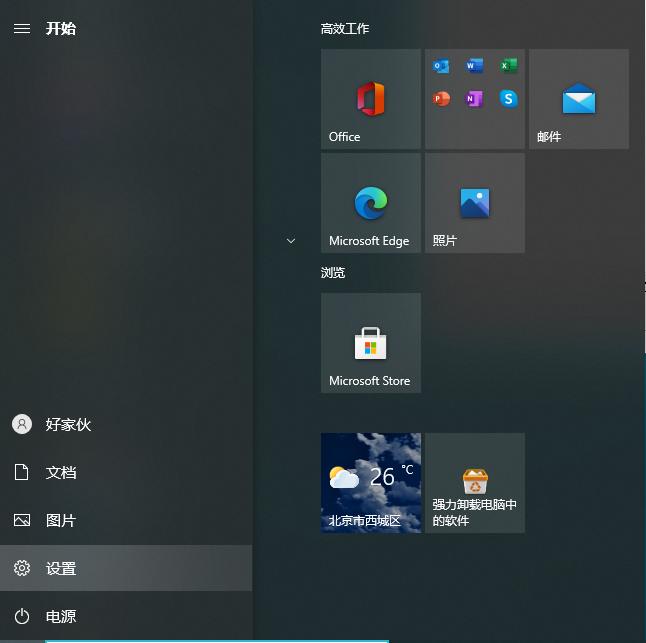Image resolution: width=646 pixels, height=643 pixels.
Task: Open PowerPoint in the Office apps folder
Action: coord(441,99)
